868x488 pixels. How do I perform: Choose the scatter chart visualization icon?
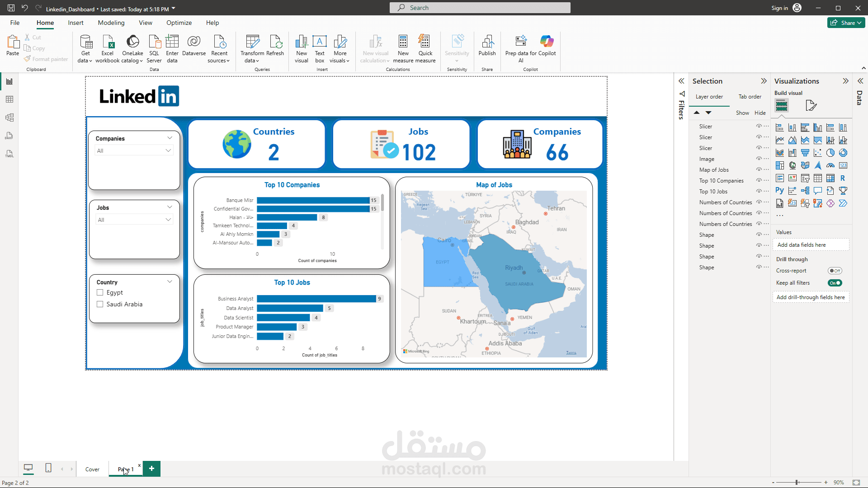tap(818, 153)
